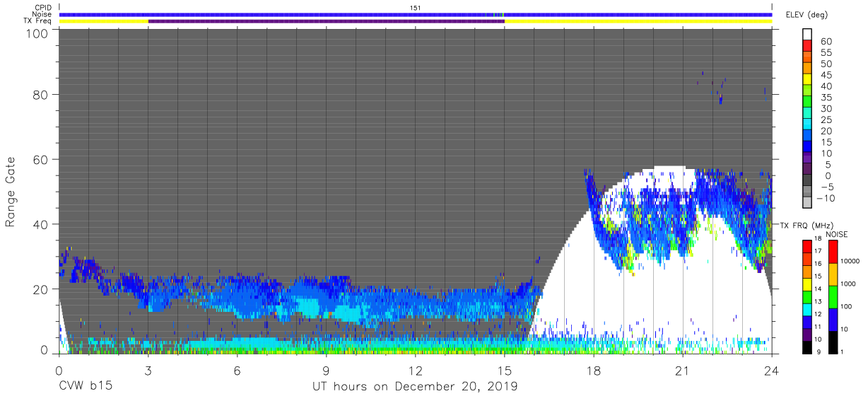The width and height of the screenshot is (868, 401).
Task: Click the '1000' tick on NOISE scale
Action: tap(848, 284)
